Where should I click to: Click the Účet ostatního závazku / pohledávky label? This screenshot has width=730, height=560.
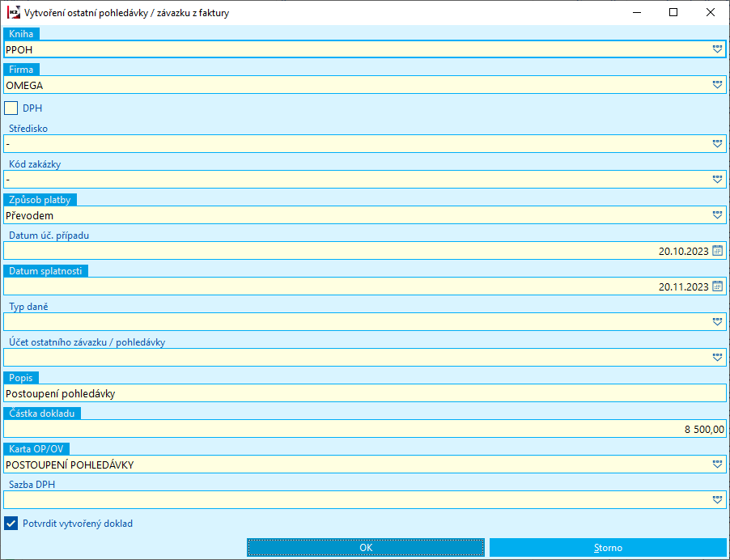point(87,342)
